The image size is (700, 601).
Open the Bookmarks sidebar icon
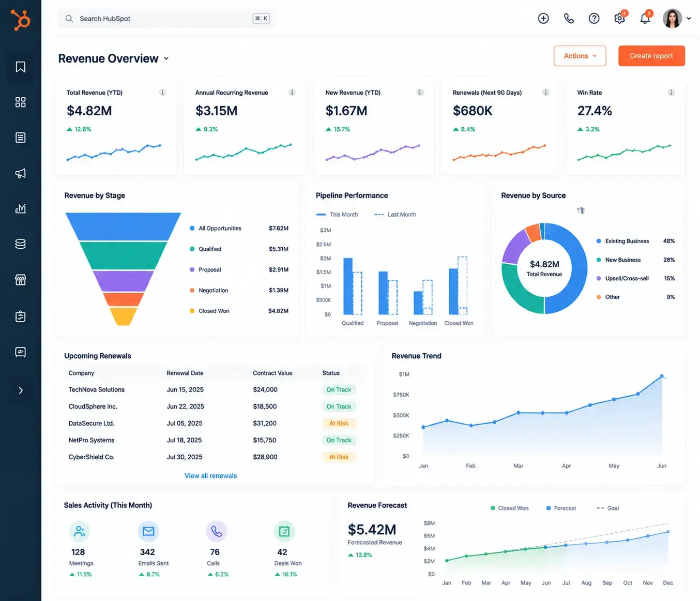point(21,67)
